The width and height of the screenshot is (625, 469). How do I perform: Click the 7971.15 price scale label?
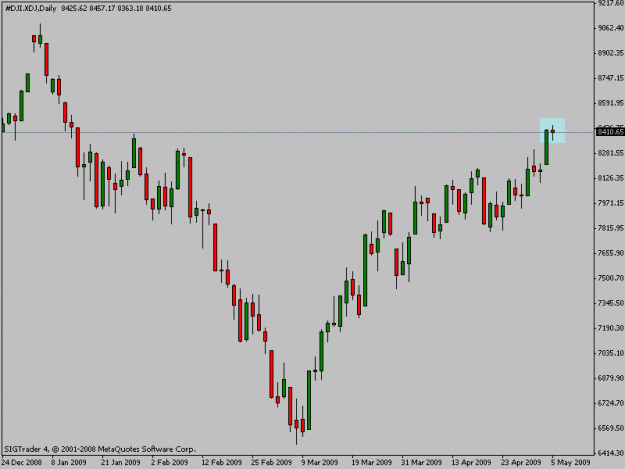[x=611, y=203]
